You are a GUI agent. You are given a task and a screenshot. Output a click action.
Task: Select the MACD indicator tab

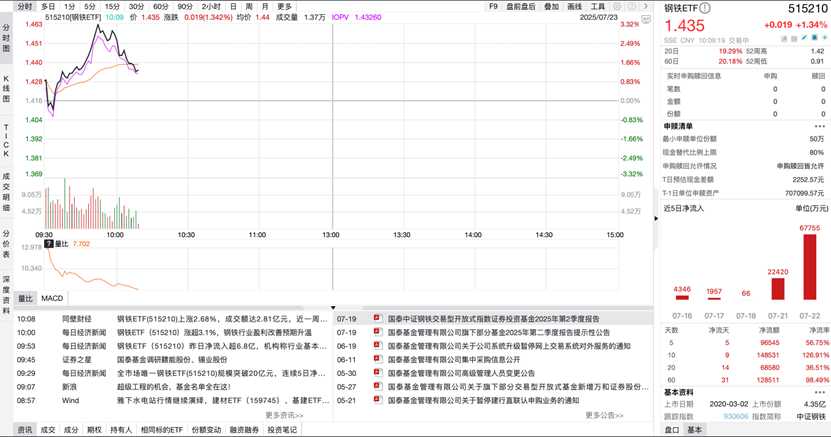click(x=52, y=298)
